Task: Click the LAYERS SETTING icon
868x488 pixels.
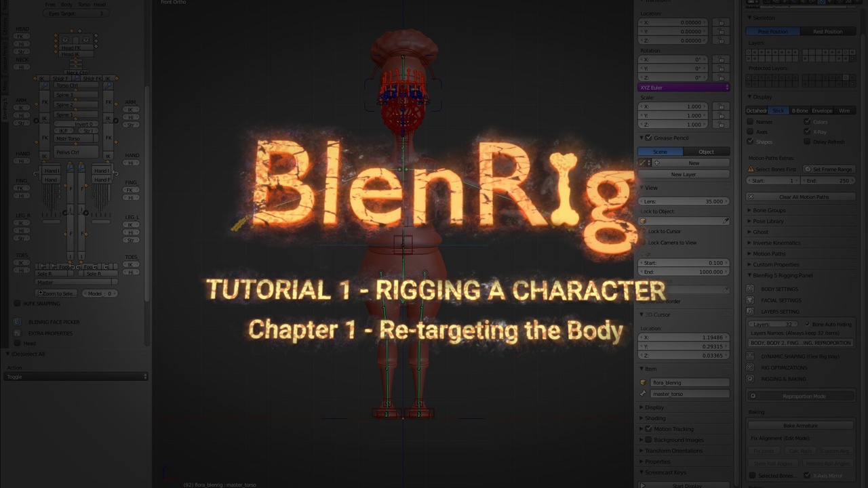Action: tap(750, 311)
